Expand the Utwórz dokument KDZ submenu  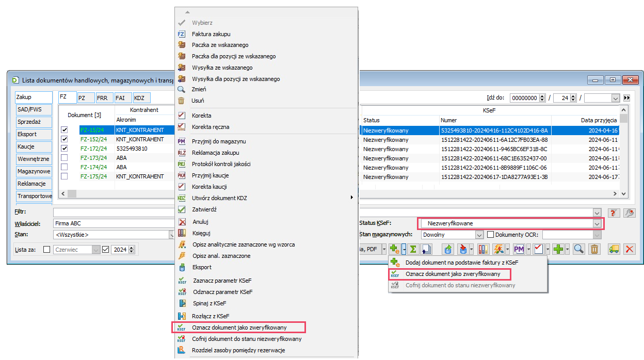point(352,198)
